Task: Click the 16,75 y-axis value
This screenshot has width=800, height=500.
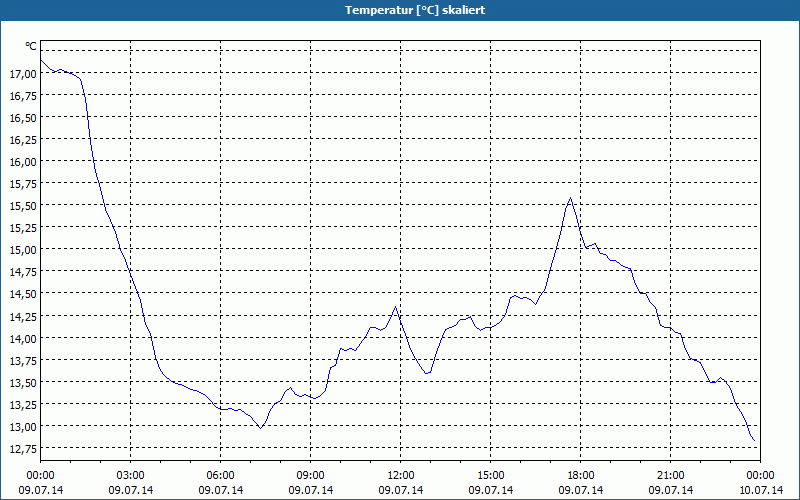Action: click(23, 95)
